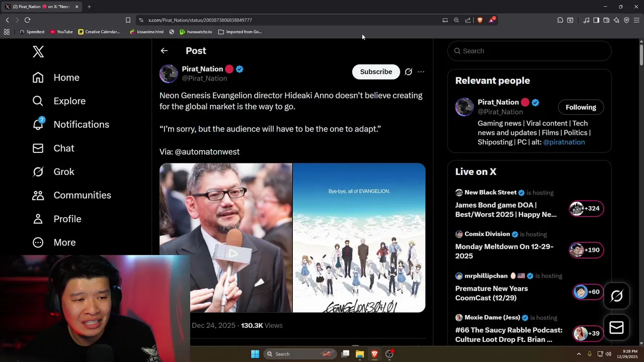Screen dimensions: 644x362
Task: Open Explore in the X sidebar
Action: (x=59, y=101)
